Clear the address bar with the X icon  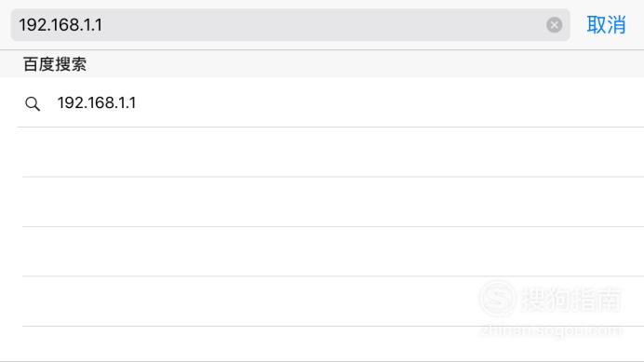(554, 25)
